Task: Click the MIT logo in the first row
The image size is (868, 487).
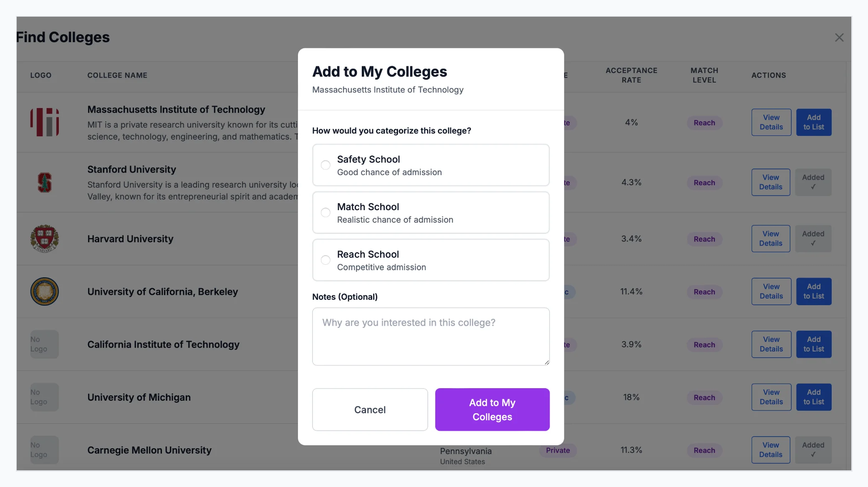Action: pyautogui.click(x=44, y=122)
